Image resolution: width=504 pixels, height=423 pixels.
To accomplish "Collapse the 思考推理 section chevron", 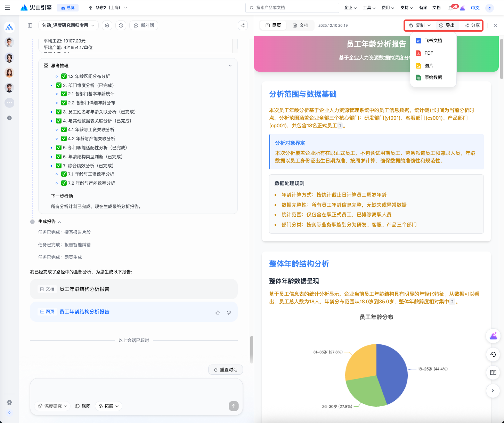I will [230, 66].
